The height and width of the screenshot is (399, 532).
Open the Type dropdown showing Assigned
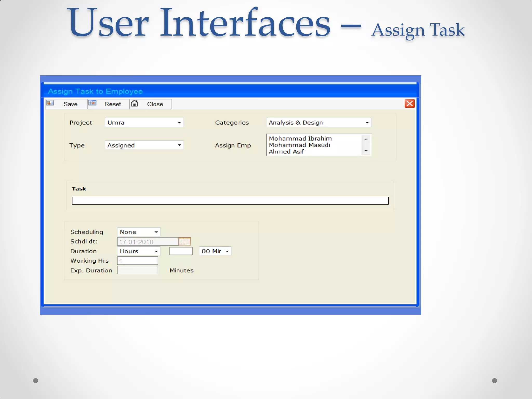(x=144, y=145)
